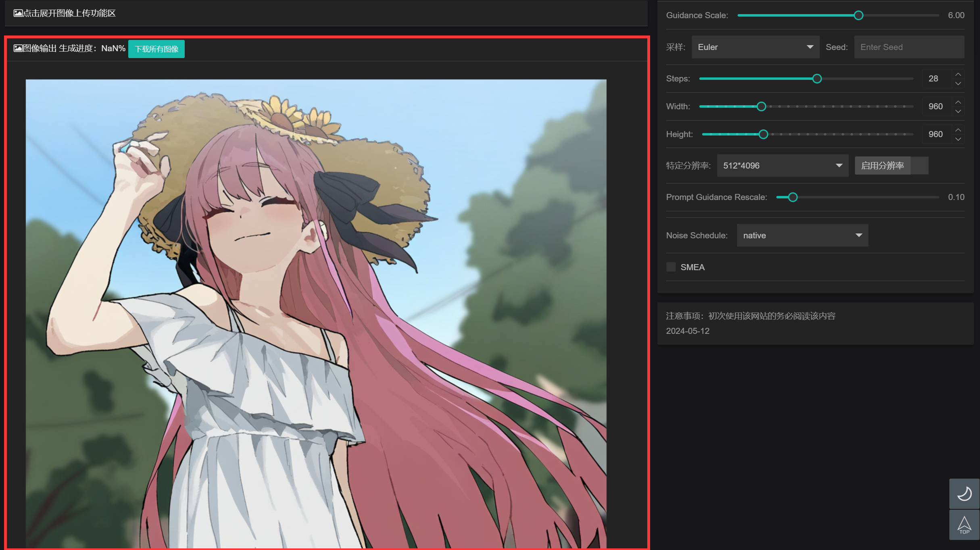Viewport: 980px width, 550px height.
Task: Open the 注意事项 notice link
Action: [751, 316]
